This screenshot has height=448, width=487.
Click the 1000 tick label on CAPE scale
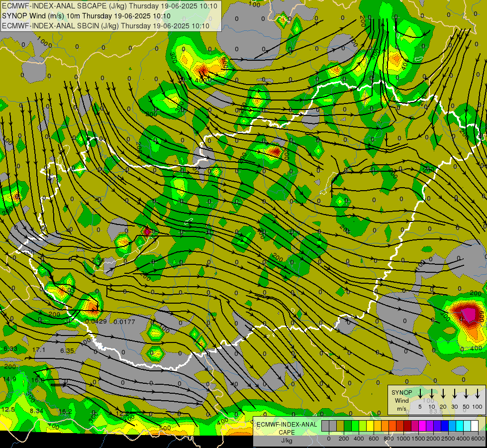(x=403, y=439)
